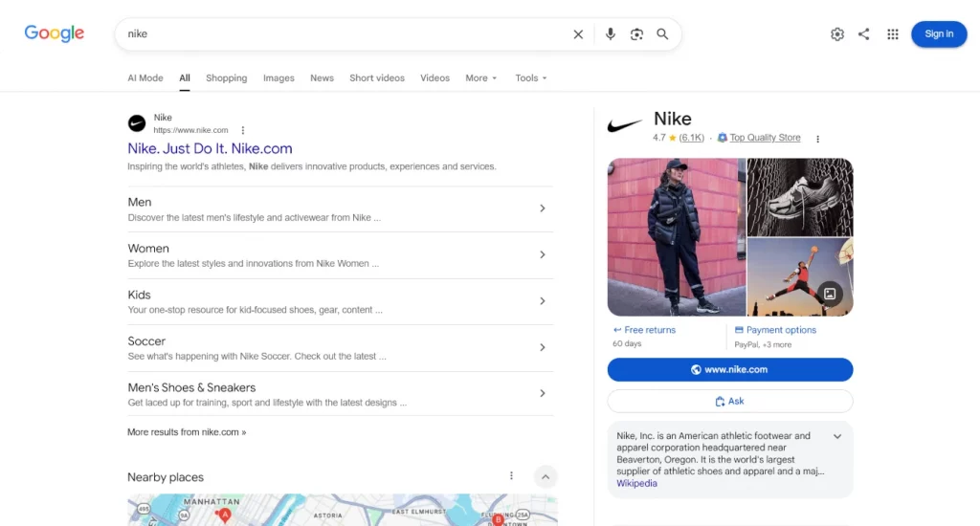This screenshot has width=980, height=526.
Task: Click Free returns link
Action: [x=650, y=330]
